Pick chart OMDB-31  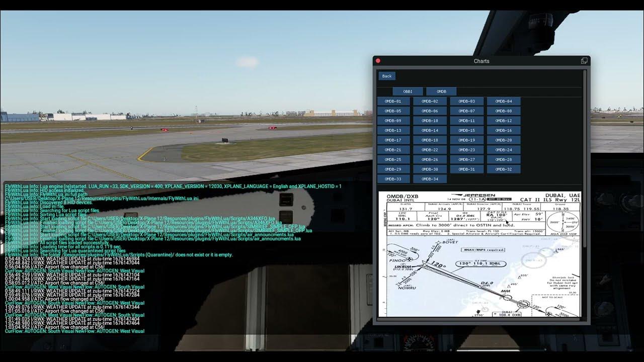467,169
